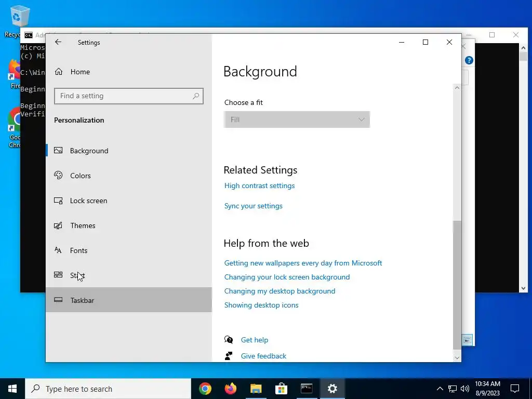
Task: Open the clock showing 10:34 AM
Action: pos(487,389)
